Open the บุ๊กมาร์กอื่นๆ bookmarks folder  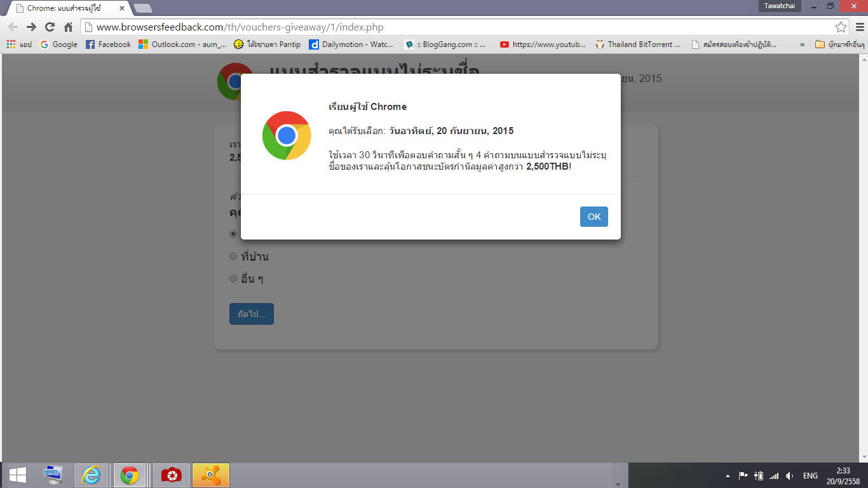point(840,44)
